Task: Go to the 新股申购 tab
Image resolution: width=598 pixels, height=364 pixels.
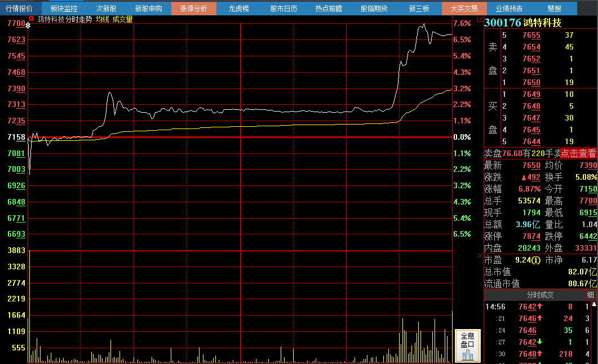Action: [148, 8]
